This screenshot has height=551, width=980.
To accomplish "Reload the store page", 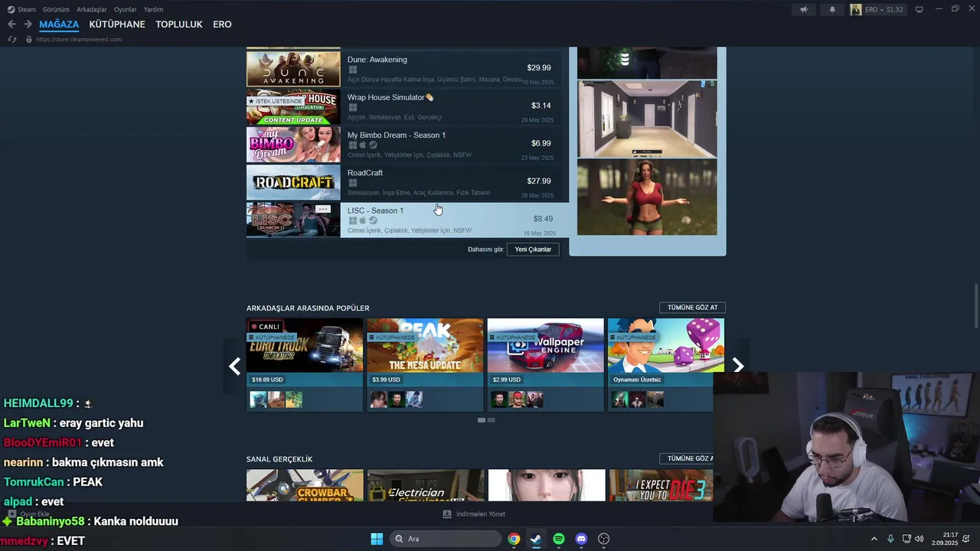I will click(11, 39).
